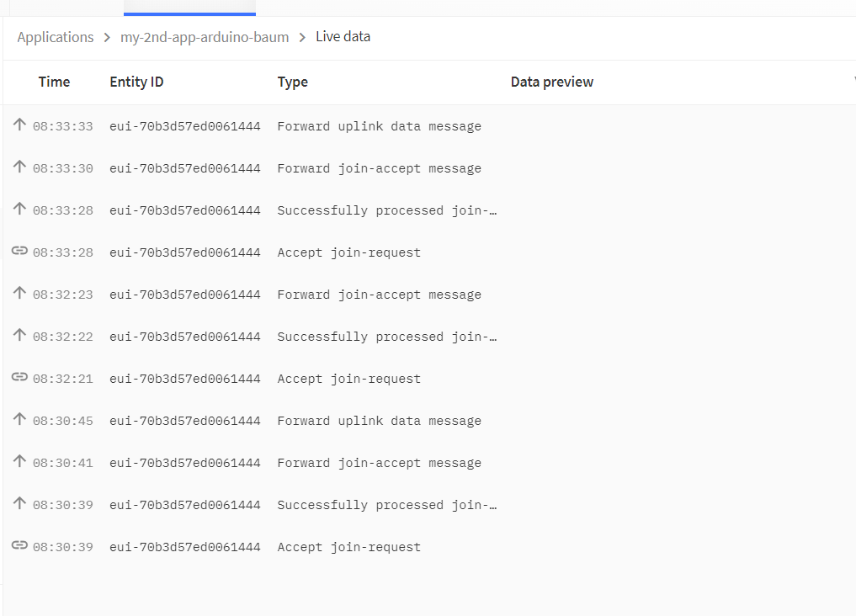Image resolution: width=856 pixels, height=616 pixels.
Task: Click the arrow icon beside 08:33:30
Action: [19, 167]
